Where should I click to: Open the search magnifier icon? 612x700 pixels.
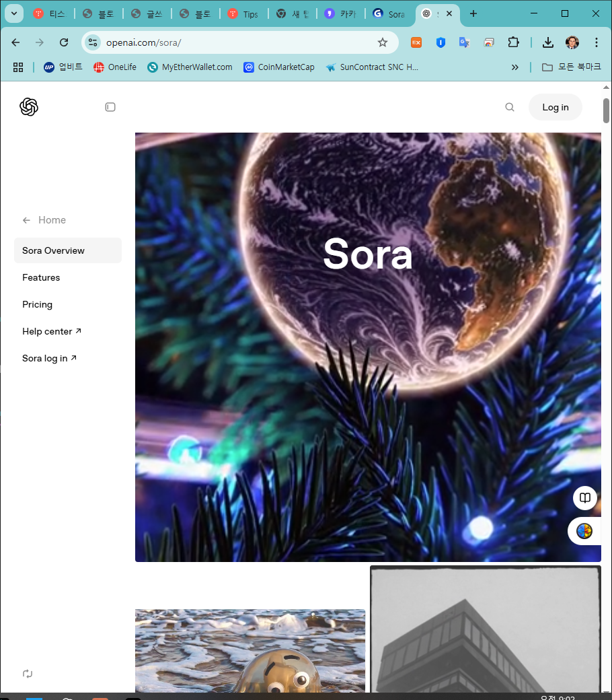(509, 107)
